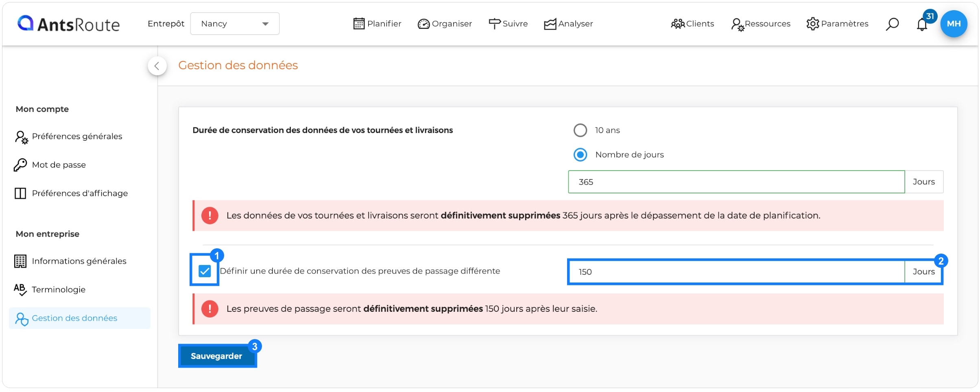Open the Clients menu
Viewport: 980px width, 392px height.
coord(700,24)
